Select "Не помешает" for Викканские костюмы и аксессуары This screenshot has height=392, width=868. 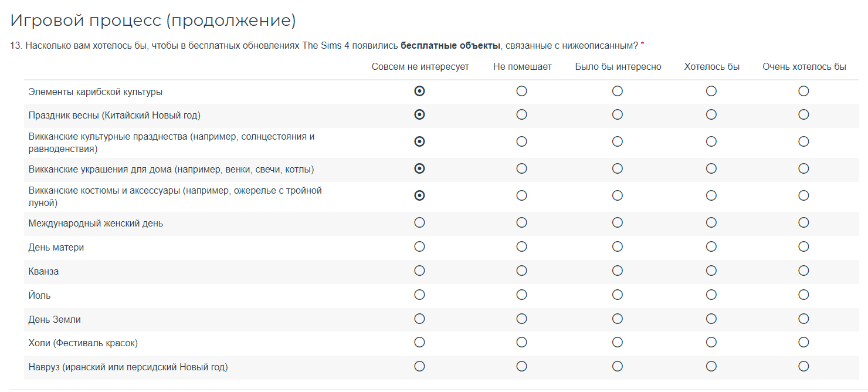(521, 195)
